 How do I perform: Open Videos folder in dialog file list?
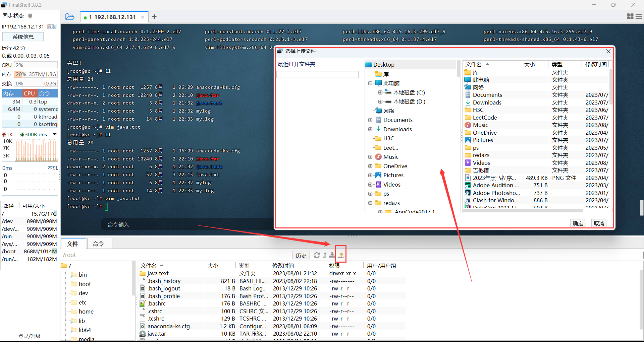click(481, 163)
